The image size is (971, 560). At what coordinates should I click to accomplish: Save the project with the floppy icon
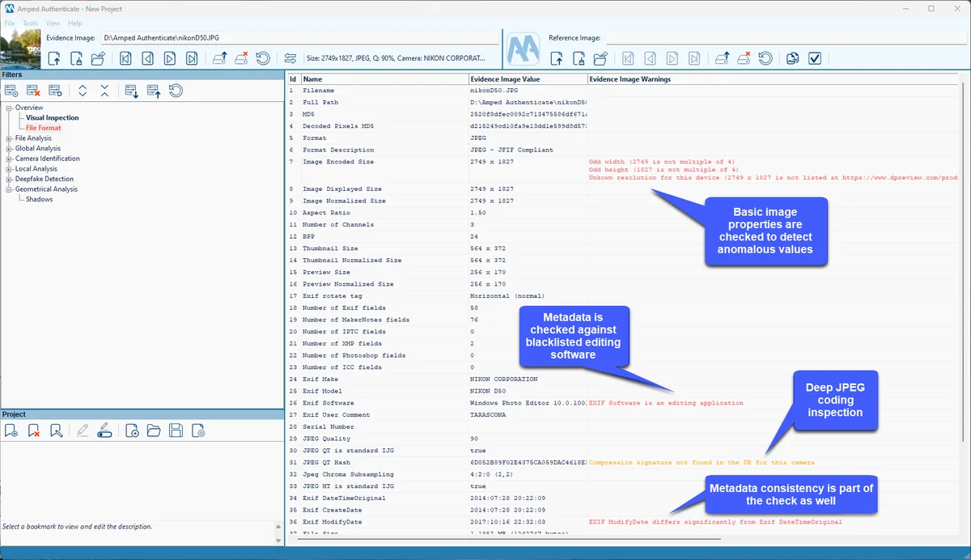(x=176, y=431)
